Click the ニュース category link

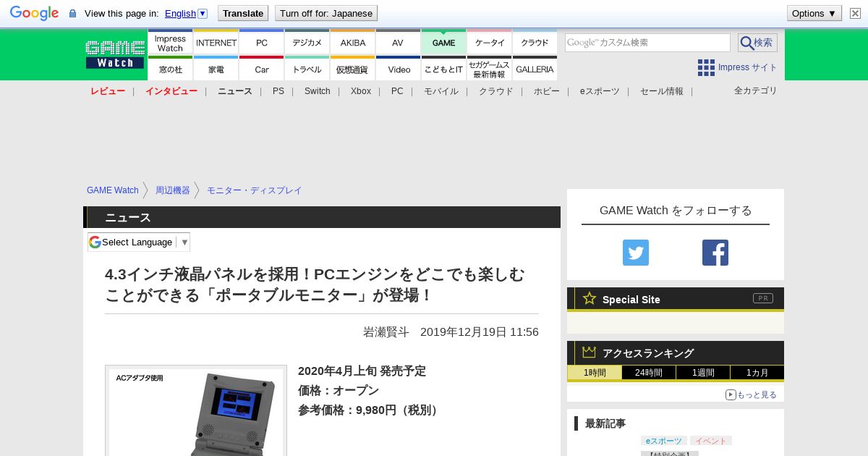click(235, 91)
